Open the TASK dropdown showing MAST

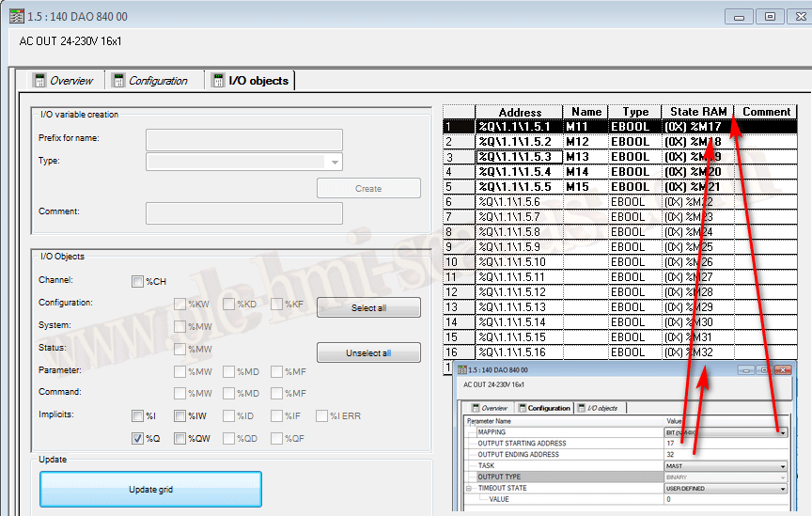coord(782,466)
